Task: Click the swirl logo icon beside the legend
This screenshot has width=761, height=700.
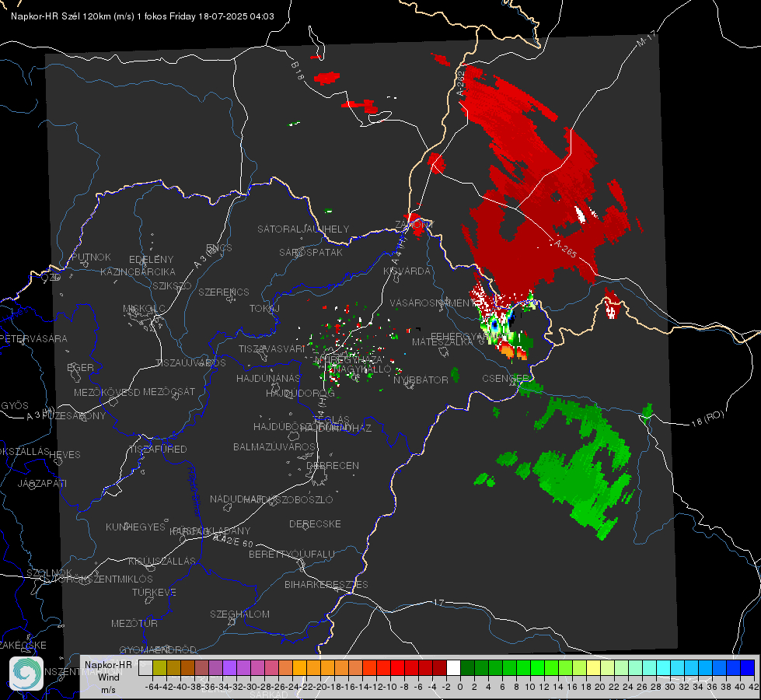Action: point(26,674)
